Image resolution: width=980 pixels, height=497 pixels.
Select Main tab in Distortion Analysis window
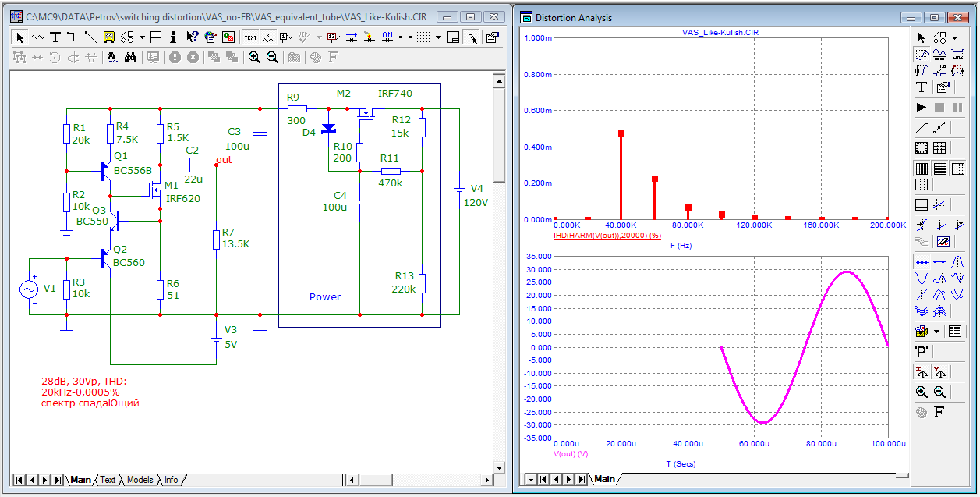point(604,479)
